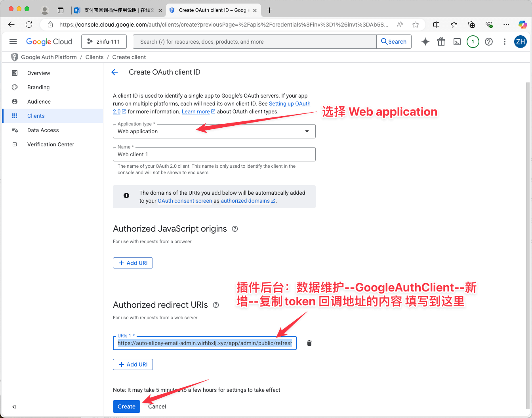Go back using the browser back arrow
This screenshot has height=418, width=532.
pos(11,25)
